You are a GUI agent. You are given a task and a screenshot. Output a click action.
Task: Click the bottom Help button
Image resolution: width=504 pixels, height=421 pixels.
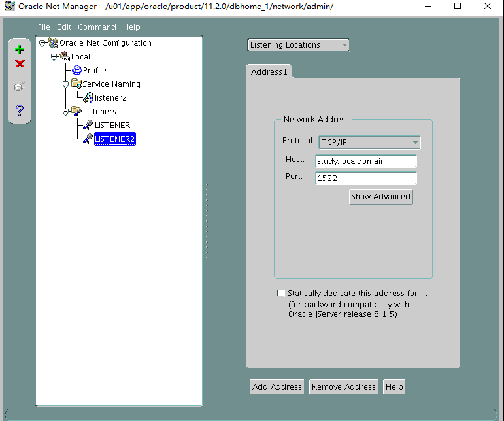tap(394, 386)
